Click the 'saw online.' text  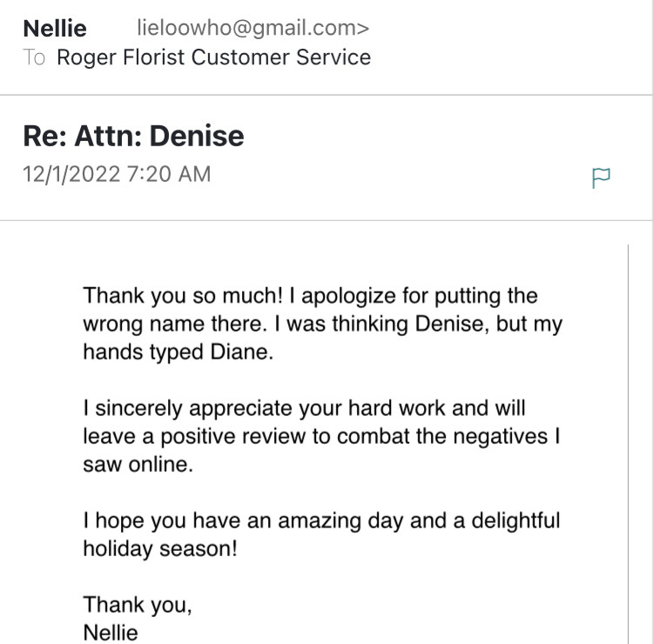pyautogui.click(x=138, y=465)
